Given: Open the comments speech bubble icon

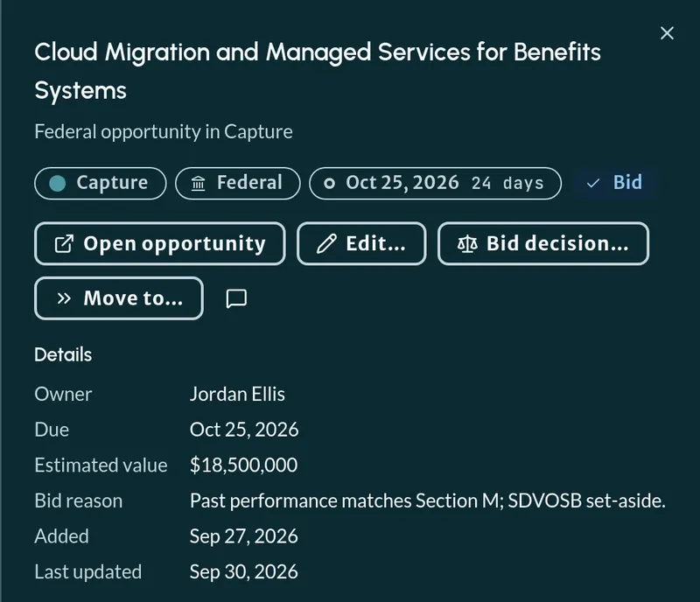Looking at the screenshot, I should 236,298.
